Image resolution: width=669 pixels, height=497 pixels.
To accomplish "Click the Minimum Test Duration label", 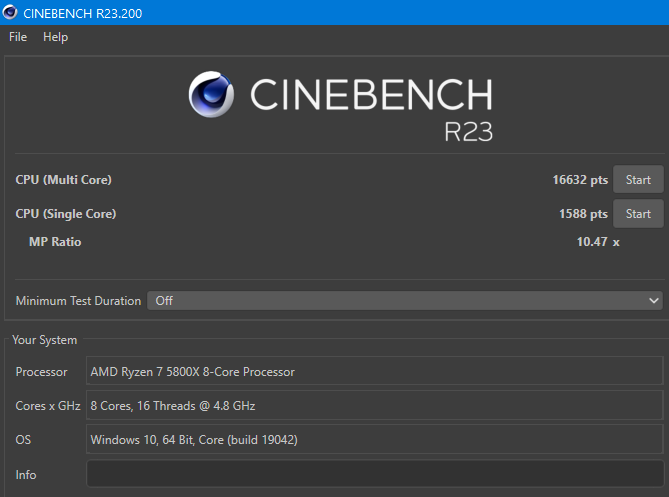I will coord(78,301).
